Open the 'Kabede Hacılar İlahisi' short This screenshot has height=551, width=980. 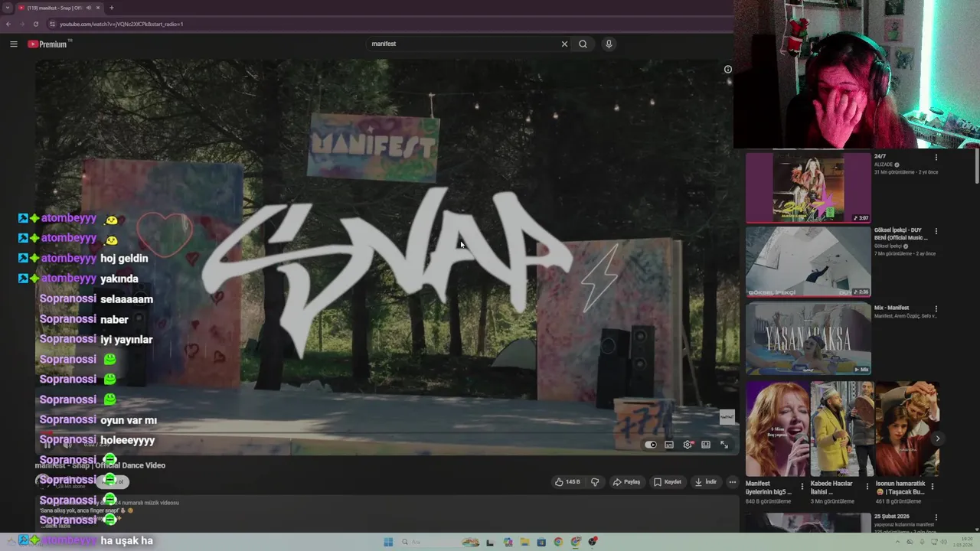coord(842,429)
